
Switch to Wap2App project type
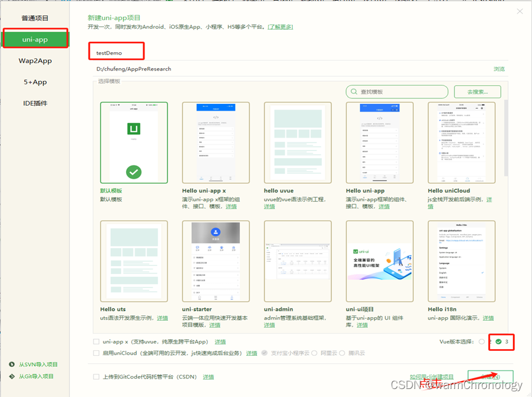pyautogui.click(x=35, y=61)
